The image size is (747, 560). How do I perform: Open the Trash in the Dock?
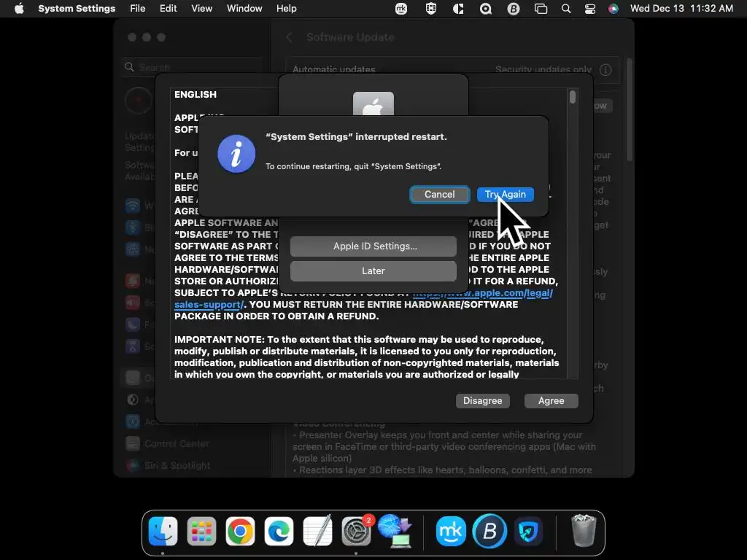(584, 531)
